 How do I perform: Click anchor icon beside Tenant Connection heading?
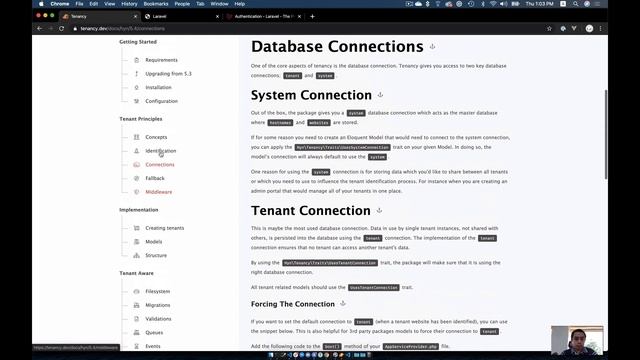(379, 211)
